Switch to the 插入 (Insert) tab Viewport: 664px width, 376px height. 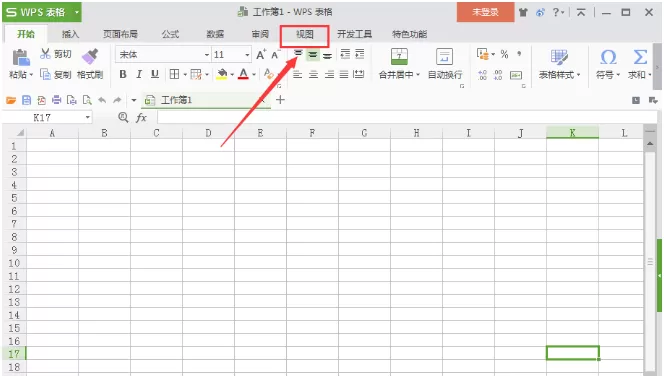(70, 34)
